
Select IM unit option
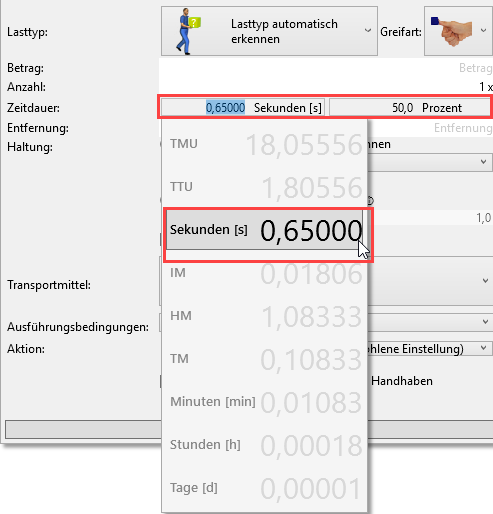pyautogui.click(x=264, y=273)
